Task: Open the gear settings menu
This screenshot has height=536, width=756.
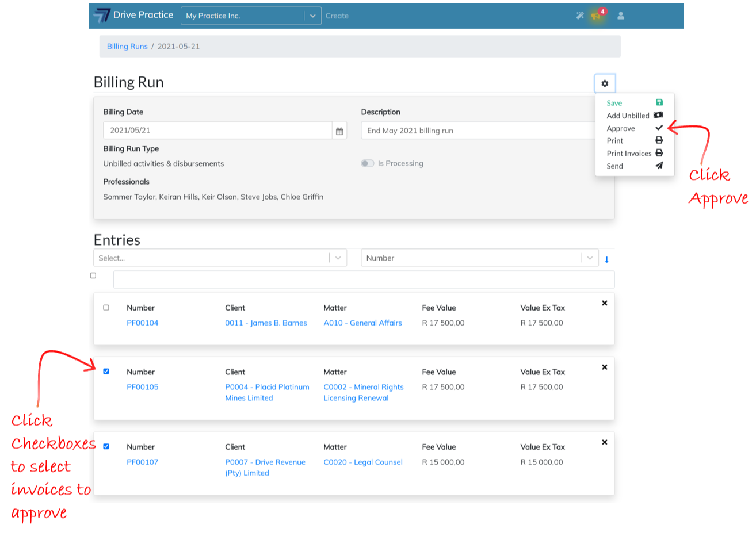Action: (x=605, y=83)
